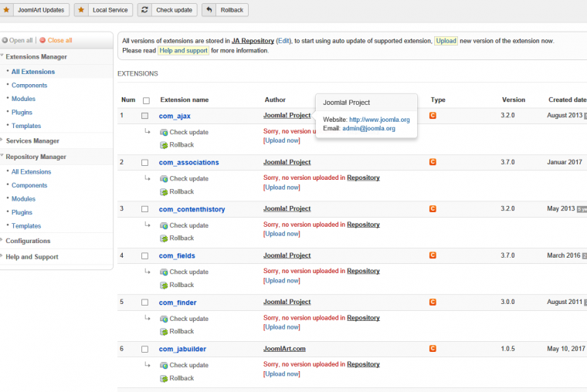Toggle the select-all checkbox in table header
The height and width of the screenshot is (392, 587).
point(146,100)
